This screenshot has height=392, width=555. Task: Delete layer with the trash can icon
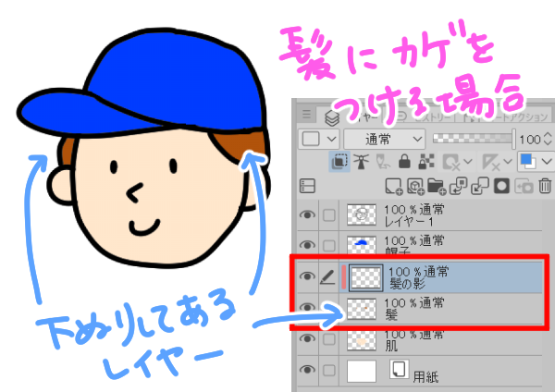coord(545,186)
